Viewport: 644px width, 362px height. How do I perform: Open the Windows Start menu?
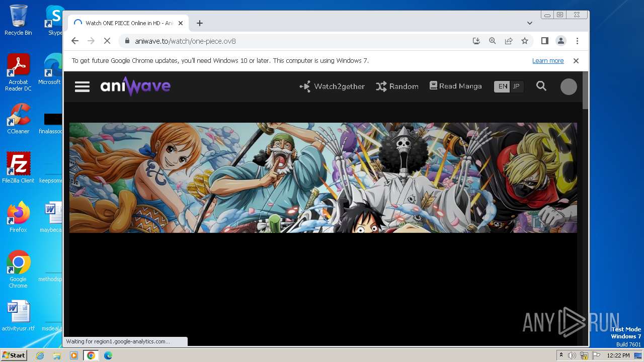tap(14, 355)
